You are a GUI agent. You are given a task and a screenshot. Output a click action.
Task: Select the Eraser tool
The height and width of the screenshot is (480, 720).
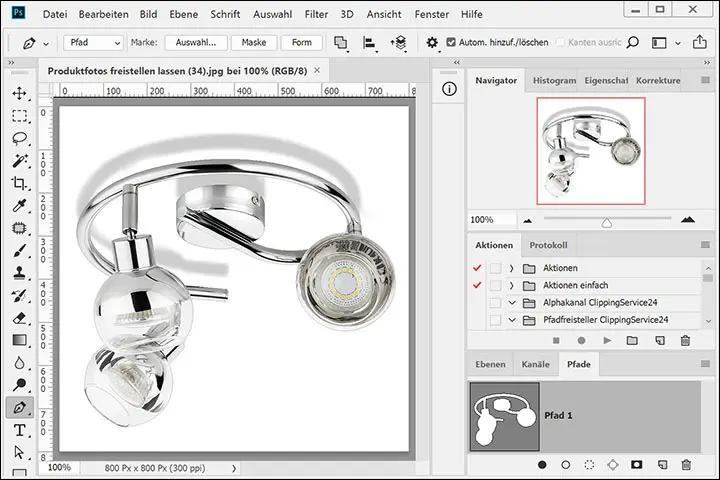[x=19, y=318]
